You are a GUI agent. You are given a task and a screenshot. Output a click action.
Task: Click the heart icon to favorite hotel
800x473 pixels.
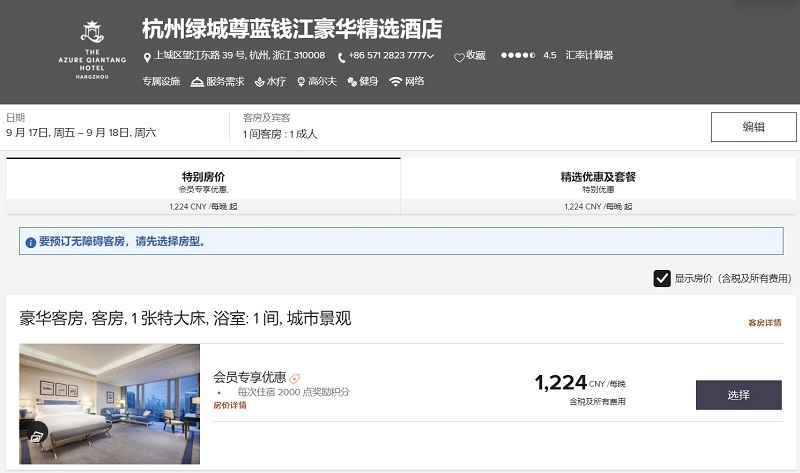[459, 58]
